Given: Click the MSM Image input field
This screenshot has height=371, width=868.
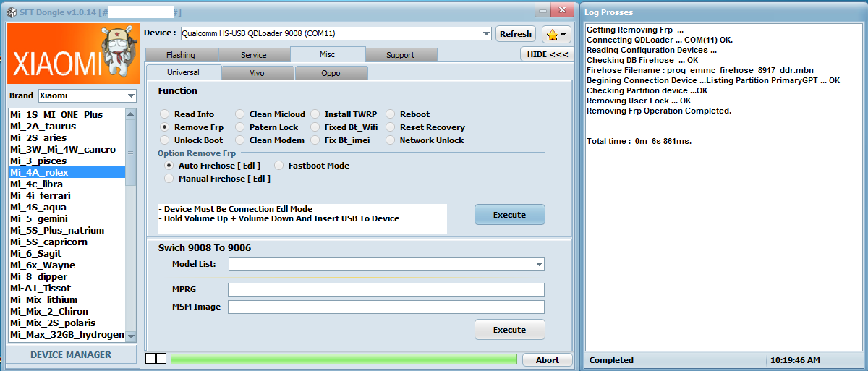Looking at the screenshot, I should coord(386,307).
